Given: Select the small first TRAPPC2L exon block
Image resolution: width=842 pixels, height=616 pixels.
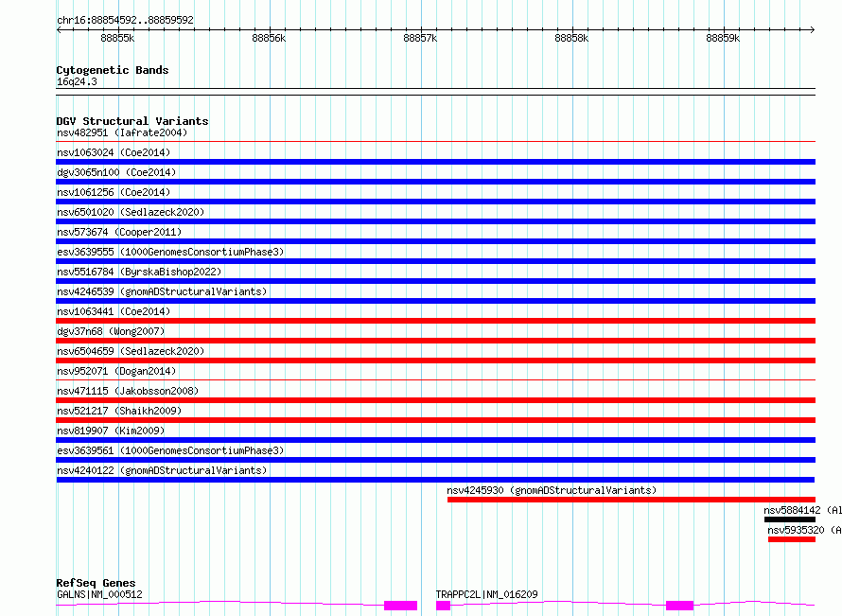Looking at the screenshot, I should click(443, 606).
